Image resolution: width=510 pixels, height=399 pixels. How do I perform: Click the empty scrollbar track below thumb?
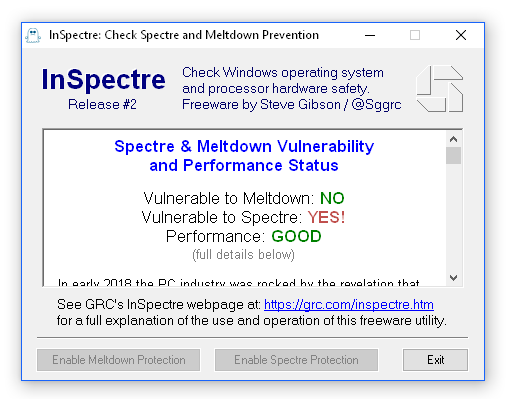453,217
